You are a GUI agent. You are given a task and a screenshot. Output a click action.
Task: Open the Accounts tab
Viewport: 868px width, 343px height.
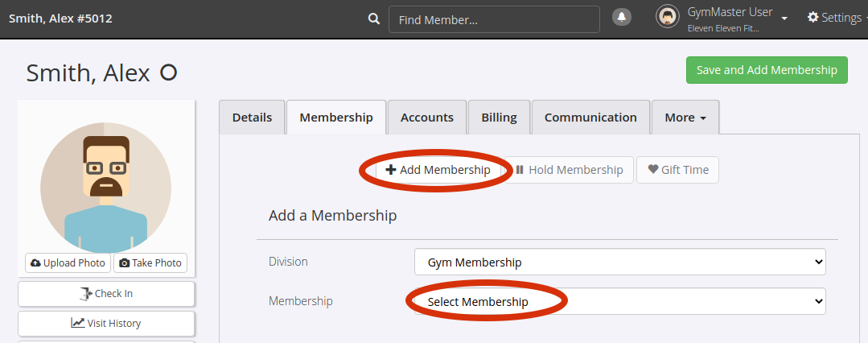(x=427, y=118)
